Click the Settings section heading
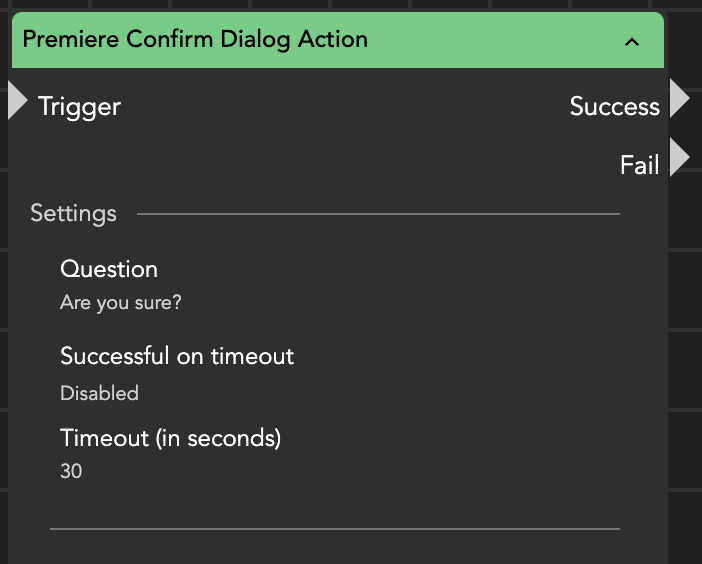 (73, 213)
